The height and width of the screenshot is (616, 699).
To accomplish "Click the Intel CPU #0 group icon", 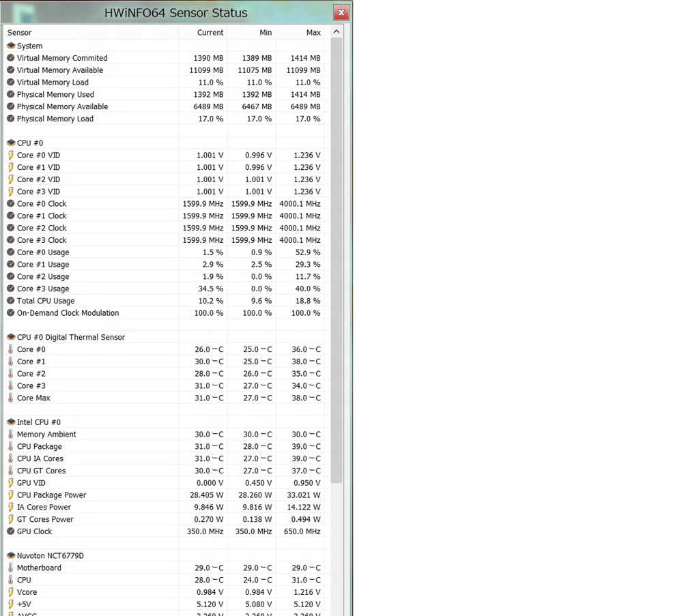I will click(x=11, y=422).
